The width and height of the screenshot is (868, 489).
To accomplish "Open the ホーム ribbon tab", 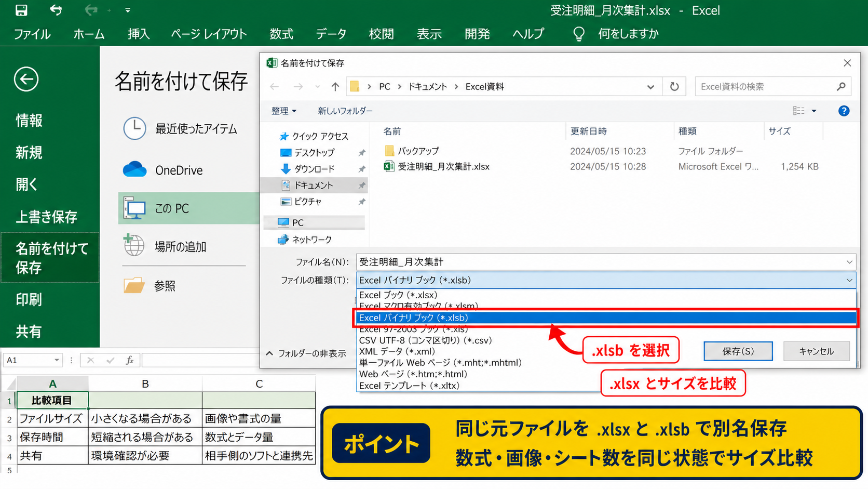I will point(89,34).
